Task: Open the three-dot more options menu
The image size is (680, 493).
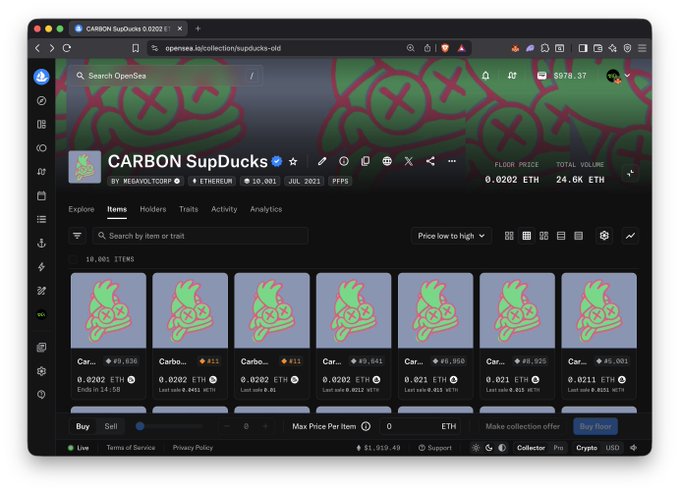Action: click(452, 161)
